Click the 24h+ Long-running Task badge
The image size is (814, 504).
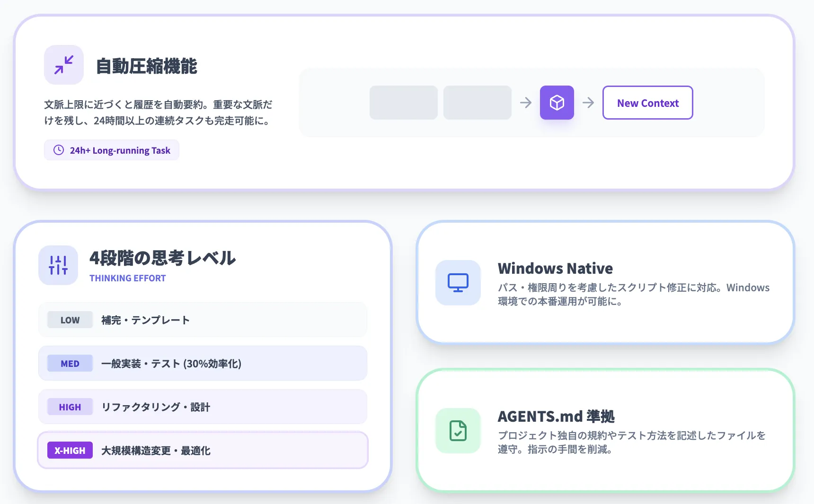tap(112, 150)
